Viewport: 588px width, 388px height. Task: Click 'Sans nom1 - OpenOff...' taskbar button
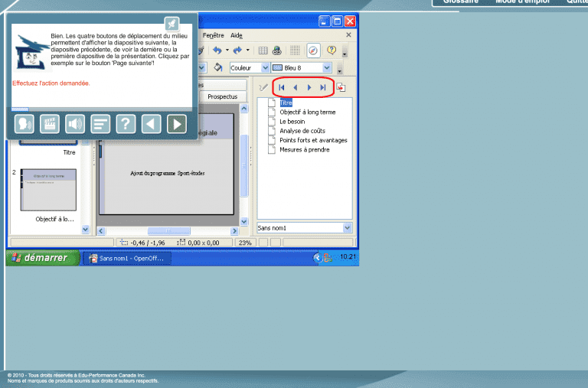tap(126, 259)
